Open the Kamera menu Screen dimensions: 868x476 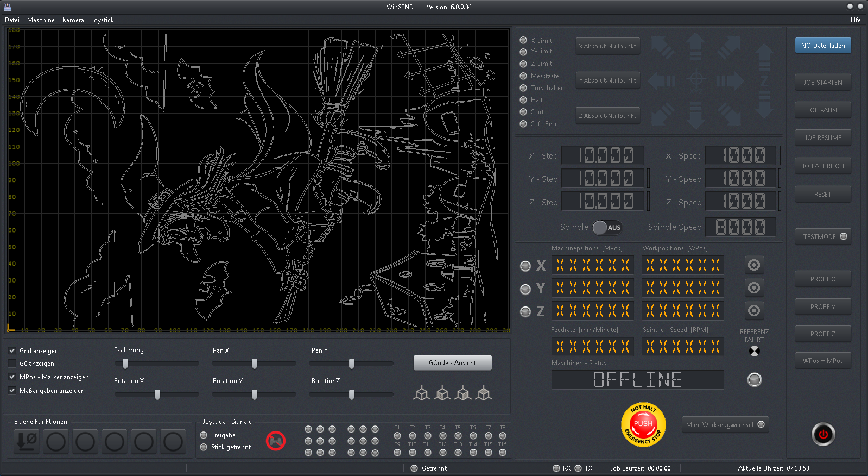click(73, 20)
